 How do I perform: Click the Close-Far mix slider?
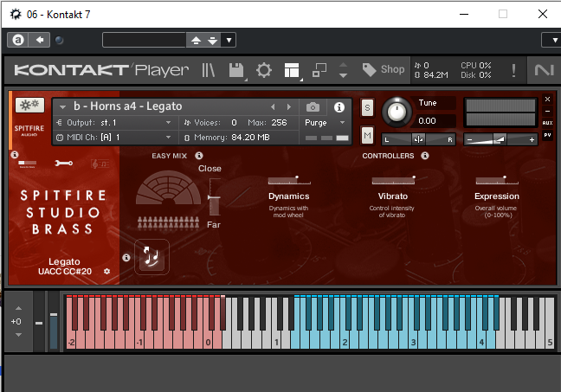(215, 197)
